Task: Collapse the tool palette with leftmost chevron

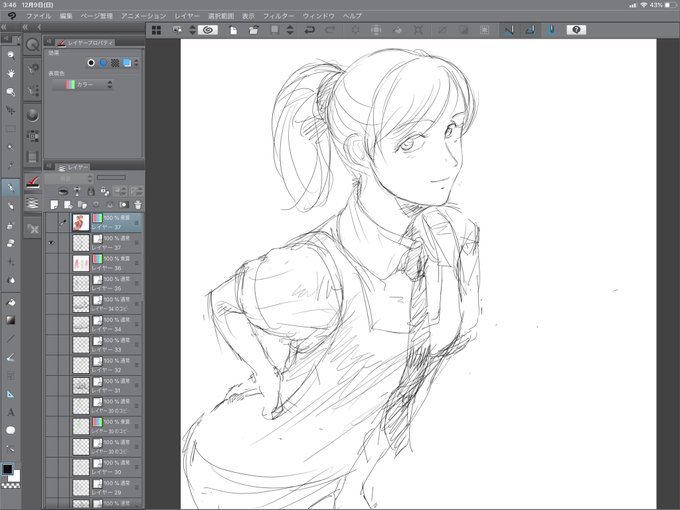Action: [4, 27]
